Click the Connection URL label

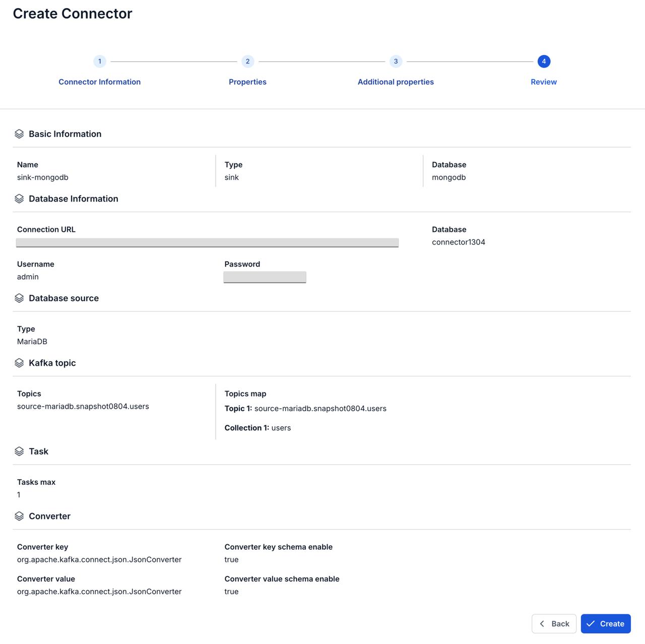(46, 229)
